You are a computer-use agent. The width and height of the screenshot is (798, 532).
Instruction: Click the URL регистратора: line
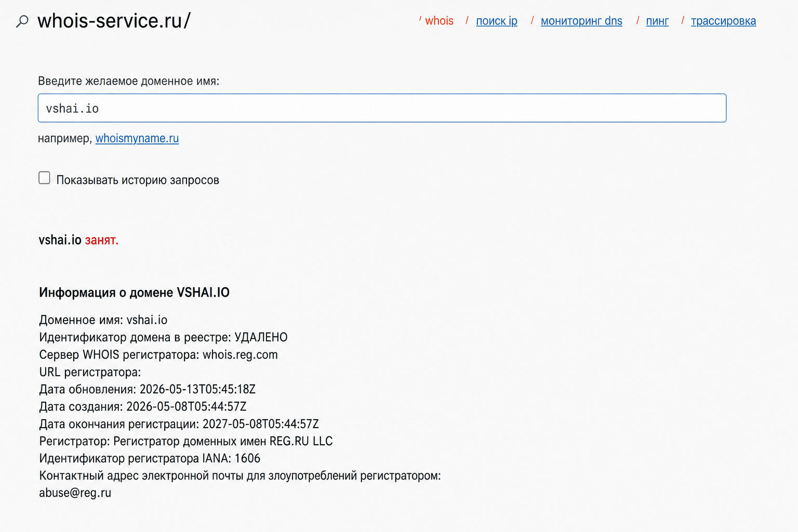pyautogui.click(x=90, y=372)
